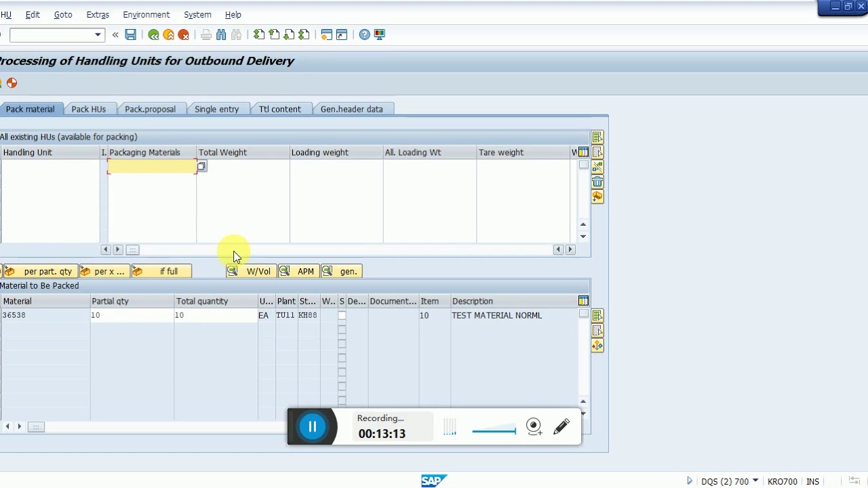This screenshot has width=868, height=488.
Task: Go to the First Page icon
Action: coord(259,35)
